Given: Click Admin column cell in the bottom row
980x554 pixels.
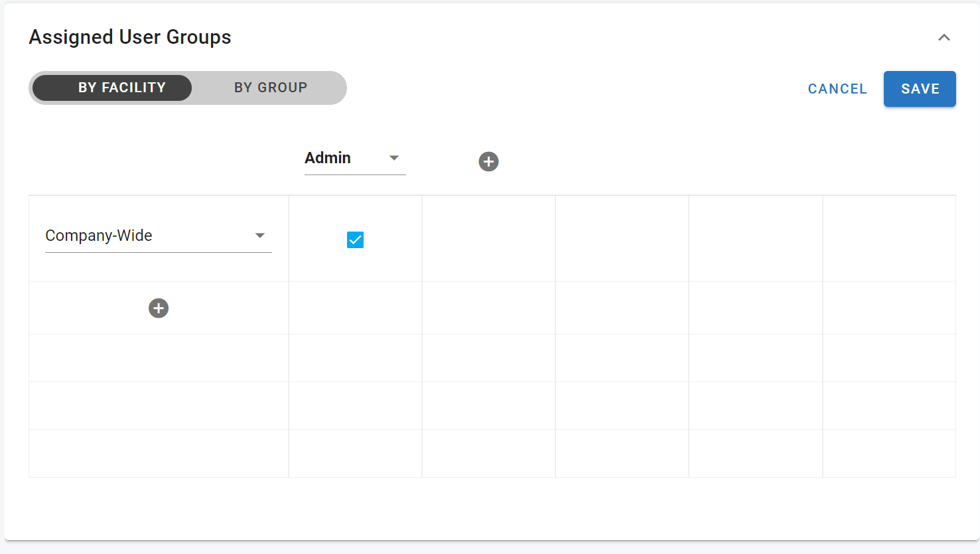Looking at the screenshot, I should point(355,453).
